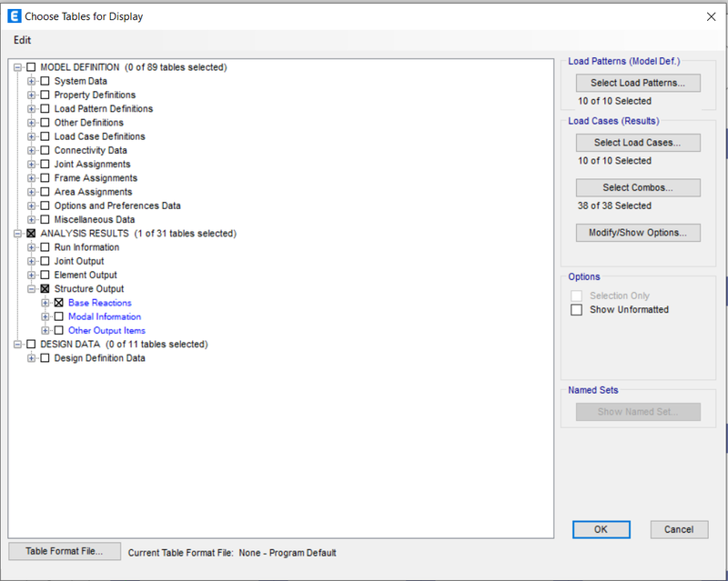Check the DESIGN DATA root checkbox
Screen dimensions: 728x581
(31, 345)
